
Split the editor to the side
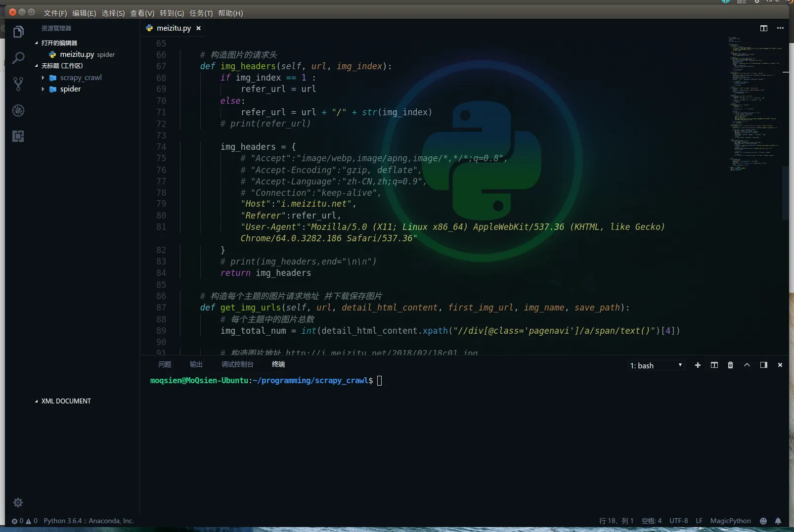click(x=764, y=28)
